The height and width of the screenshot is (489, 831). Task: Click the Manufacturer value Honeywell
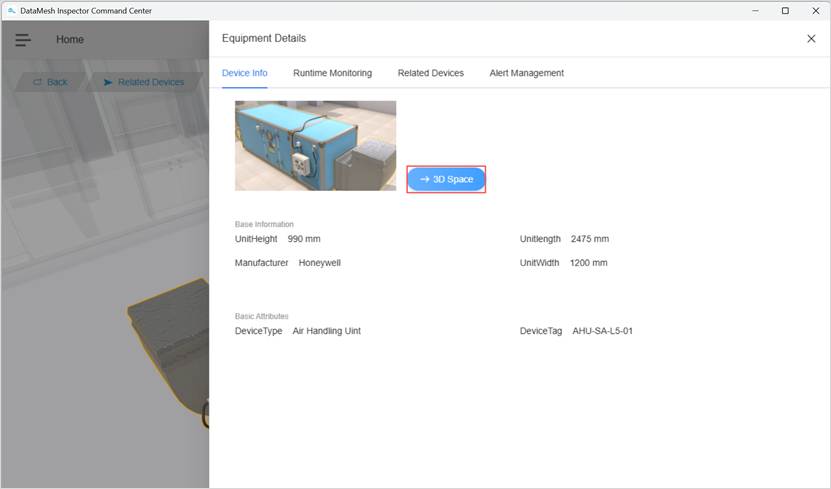click(x=319, y=263)
